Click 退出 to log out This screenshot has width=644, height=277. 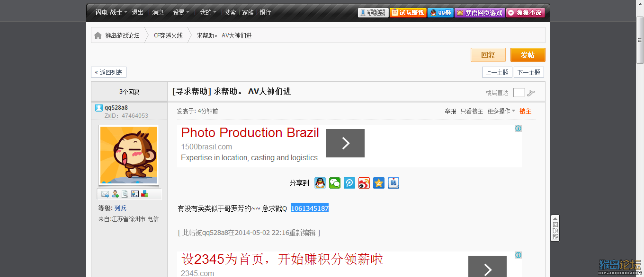point(138,12)
